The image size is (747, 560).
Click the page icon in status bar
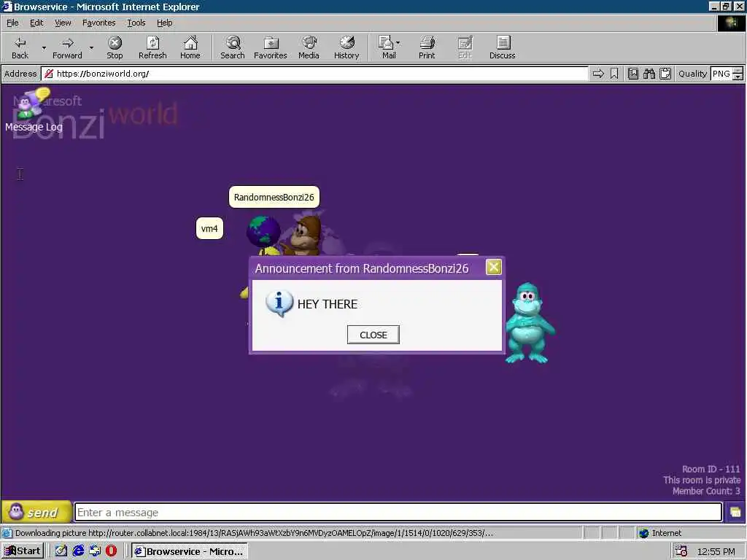(x=7, y=533)
